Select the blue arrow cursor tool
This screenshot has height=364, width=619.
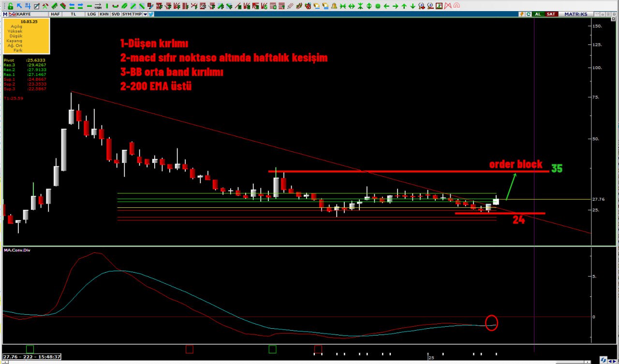pyautogui.click(x=19, y=6)
